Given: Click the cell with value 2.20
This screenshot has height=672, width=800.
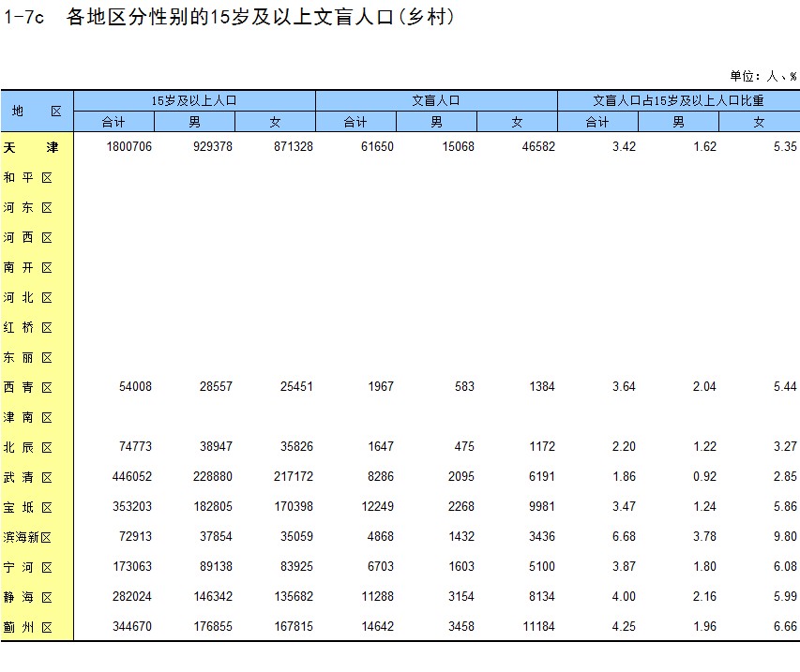Looking at the screenshot, I should 624,447.
